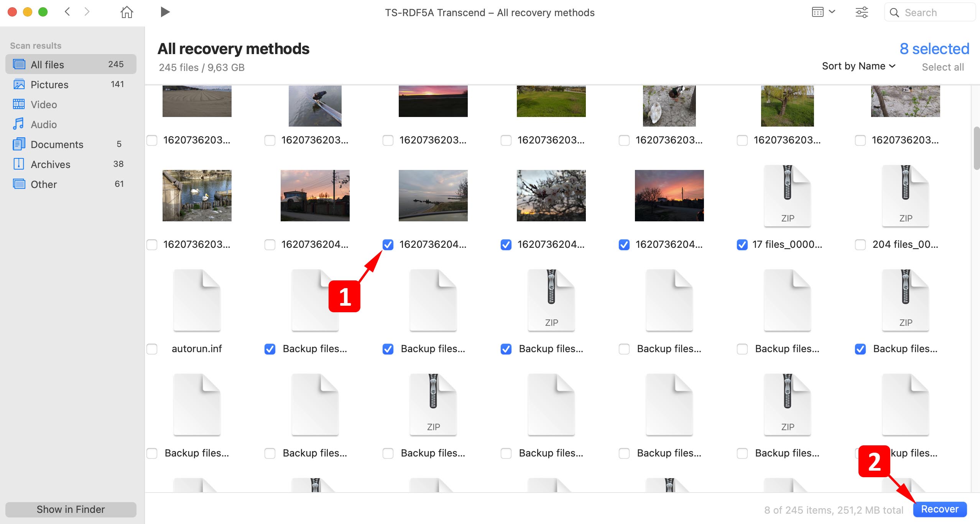This screenshot has width=980, height=524.
Task: Select the white duck photo thumbnail
Action: point(669,106)
